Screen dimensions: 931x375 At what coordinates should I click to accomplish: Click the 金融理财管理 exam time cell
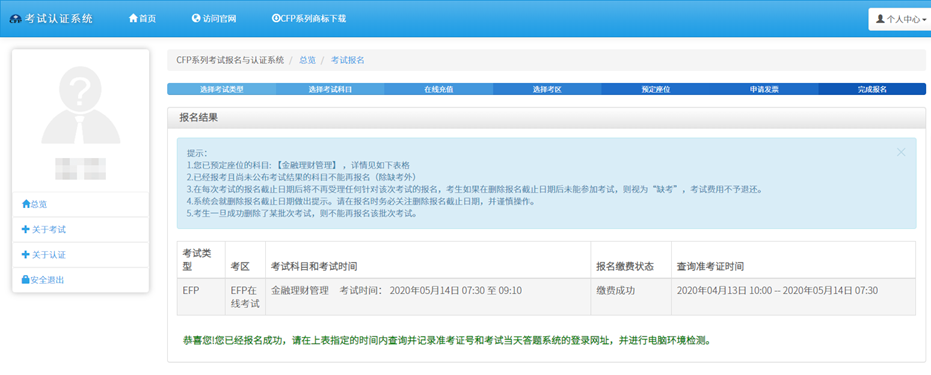(x=428, y=297)
